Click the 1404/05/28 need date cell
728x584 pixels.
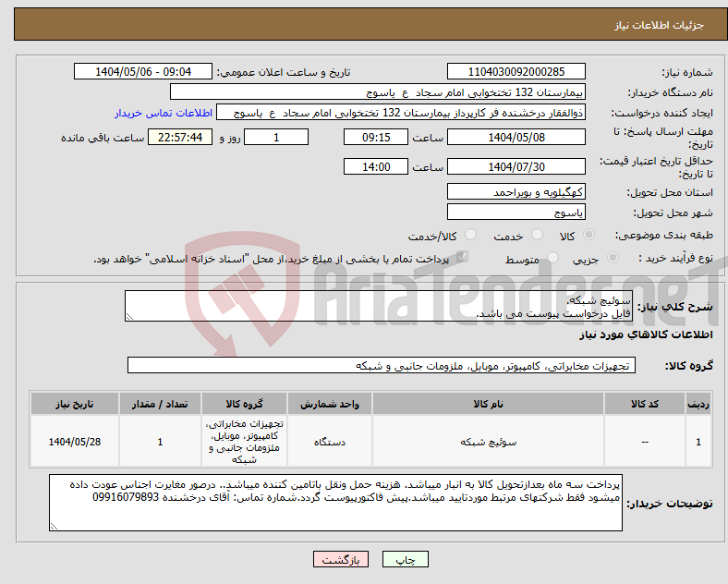(75, 442)
